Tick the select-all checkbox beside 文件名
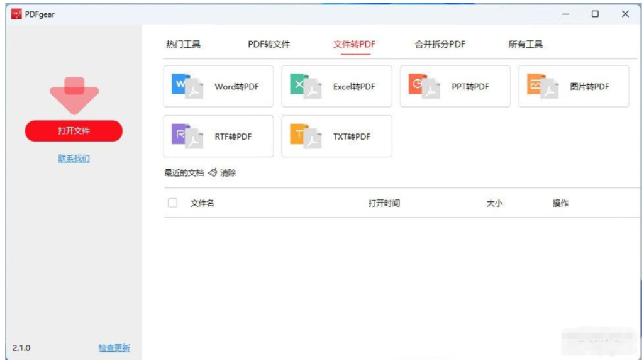Viewport: 644px width, 361px height. [172, 203]
